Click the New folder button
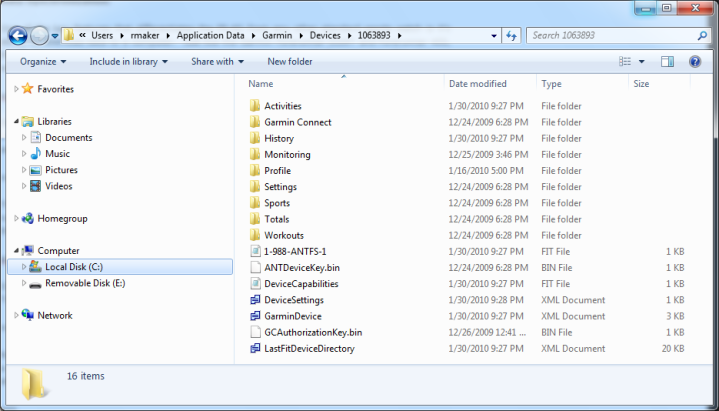This screenshot has height=411, width=719. click(x=290, y=61)
